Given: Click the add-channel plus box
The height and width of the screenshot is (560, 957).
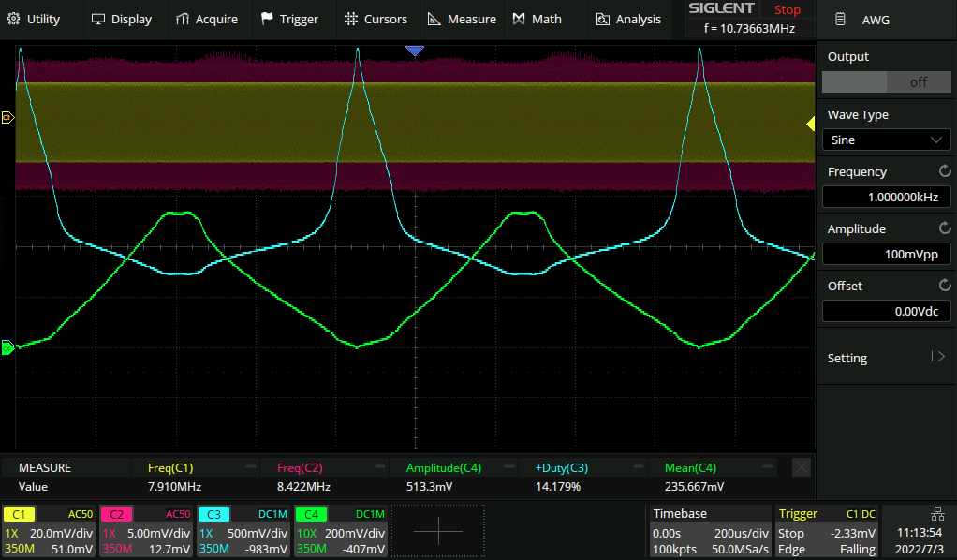Looking at the screenshot, I should click(438, 531).
